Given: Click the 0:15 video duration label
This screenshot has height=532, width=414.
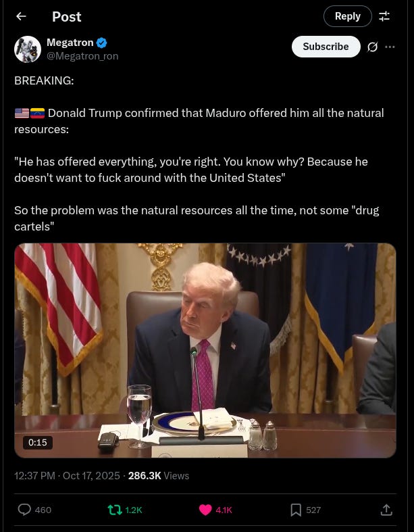Looking at the screenshot, I should coord(38,442).
